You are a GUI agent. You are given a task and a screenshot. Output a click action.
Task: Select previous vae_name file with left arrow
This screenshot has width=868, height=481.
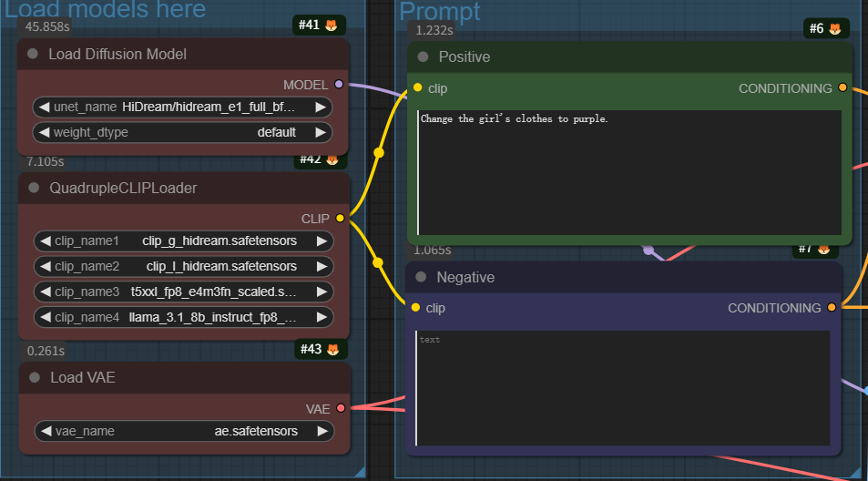46,431
